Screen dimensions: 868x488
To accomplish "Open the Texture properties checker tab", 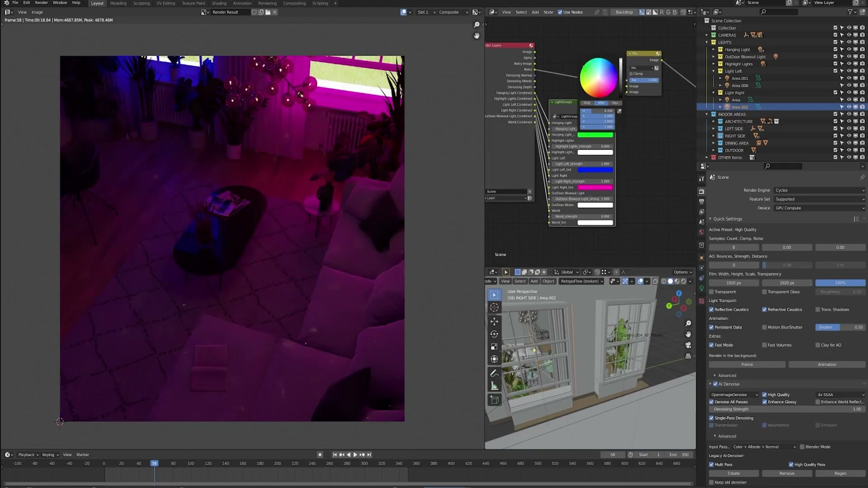I will point(701,301).
